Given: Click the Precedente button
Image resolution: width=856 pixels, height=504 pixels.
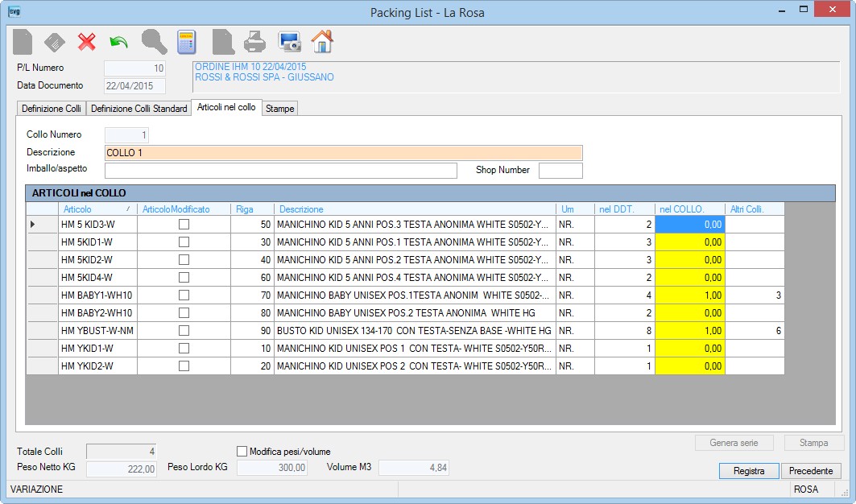Looking at the screenshot, I should point(811,471).
